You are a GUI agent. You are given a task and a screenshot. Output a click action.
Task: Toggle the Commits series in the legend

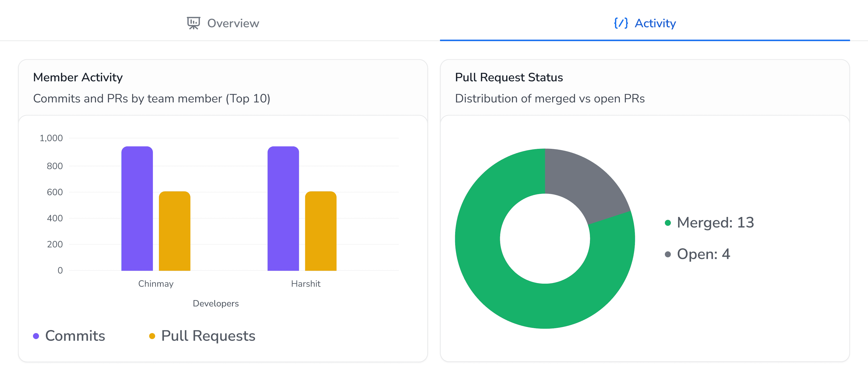point(75,335)
